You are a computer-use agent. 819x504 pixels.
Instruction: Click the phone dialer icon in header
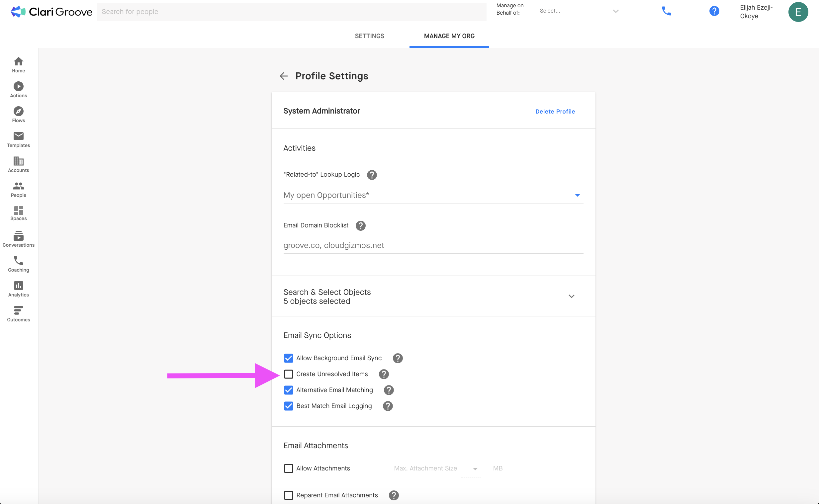click(x=666, y=11)
